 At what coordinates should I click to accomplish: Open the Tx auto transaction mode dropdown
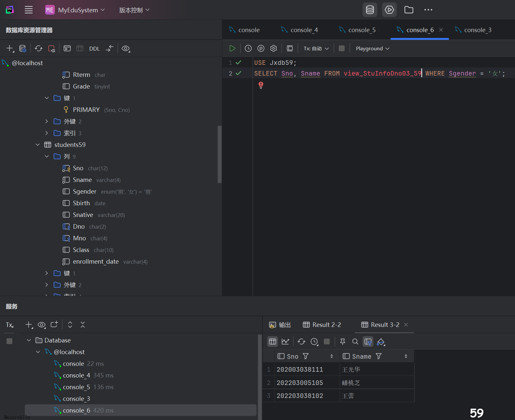316,48
